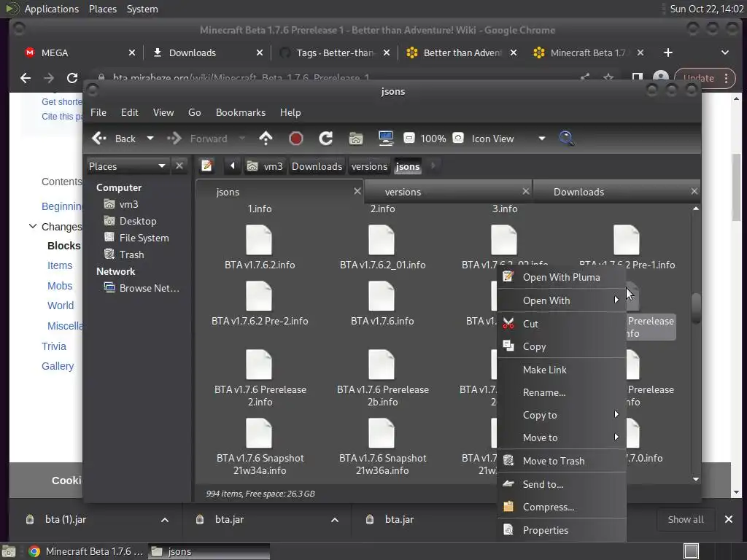The width and height of the screenshot is (747, 560).
Task: Choose Move to Trash
Action: (x=562, y=461)
